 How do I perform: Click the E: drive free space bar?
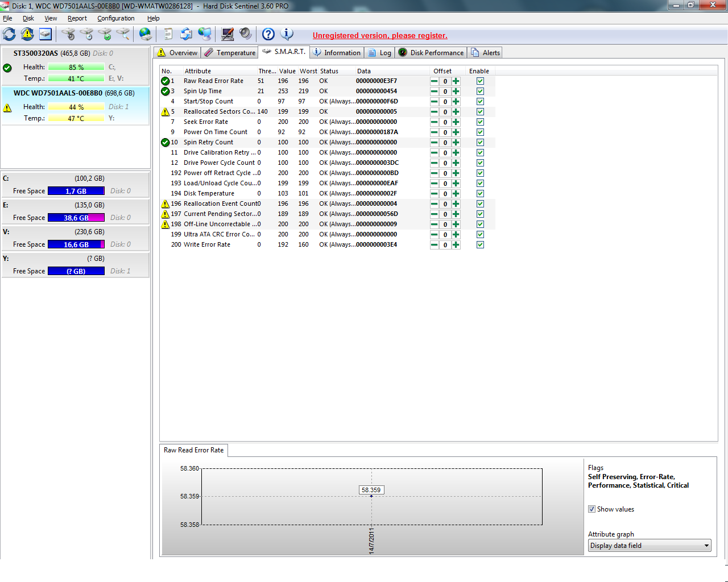(x=76, y=218)
